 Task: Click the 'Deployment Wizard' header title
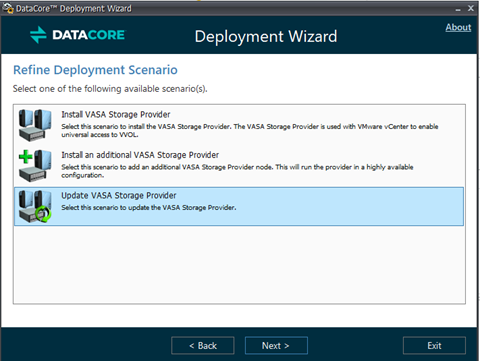coord(266,36)
